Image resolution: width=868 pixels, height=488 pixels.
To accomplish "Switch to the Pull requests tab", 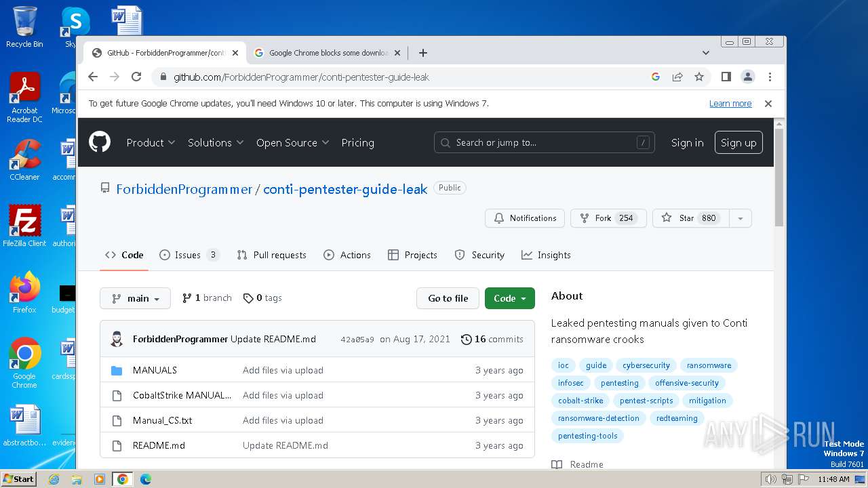I will pyautogui.click(x=271, y=255).
